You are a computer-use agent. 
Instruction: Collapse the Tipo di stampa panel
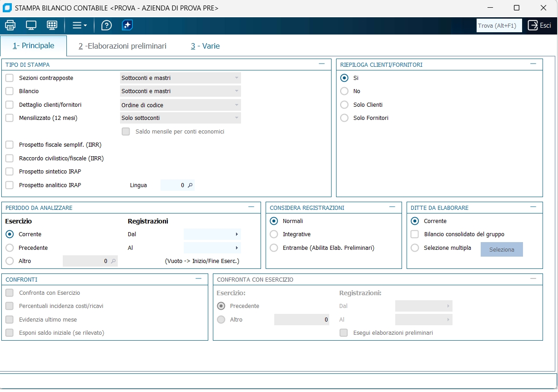[x=322, y=65]
